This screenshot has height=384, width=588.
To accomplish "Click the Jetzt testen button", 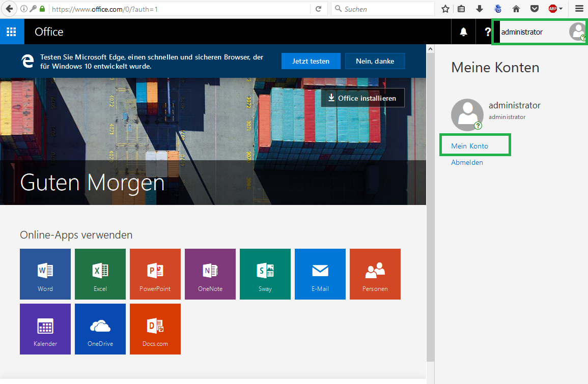I will tap(311, 61).
